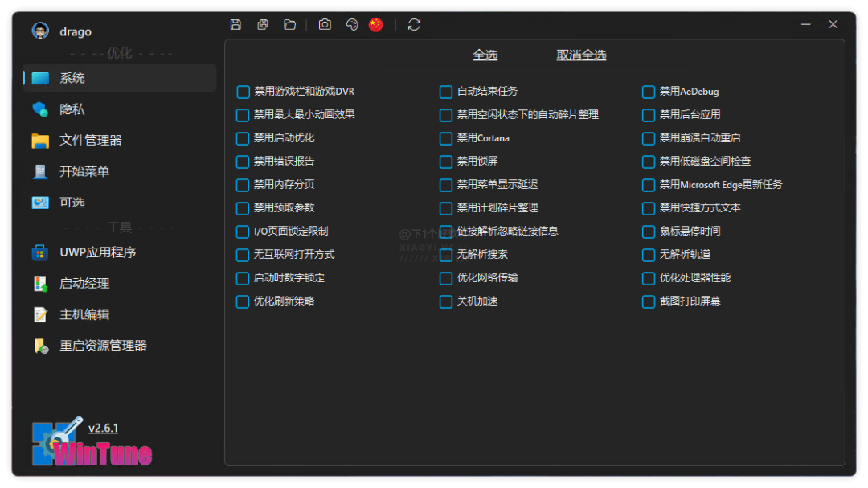This screenshot has width=868, height=488.
Task: Enable I/O页面锁定限制 checkbox
Action: tap(243, 232)
